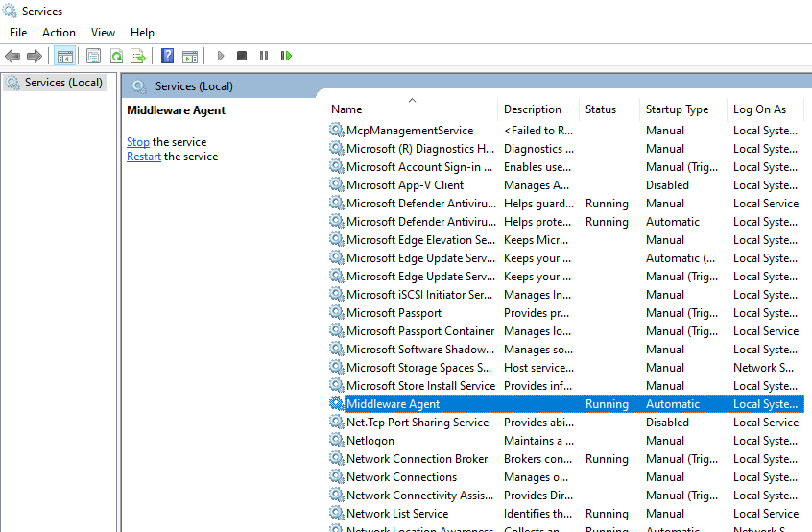Click the Services app icon in title bar
This screenshot has width=812, height=532.
pos(10,11)
